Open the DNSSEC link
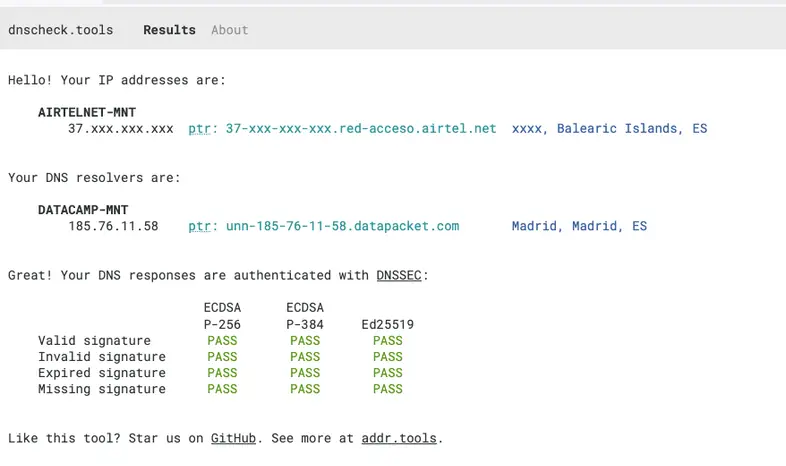786x466 pixels. [x=399, y=275]
